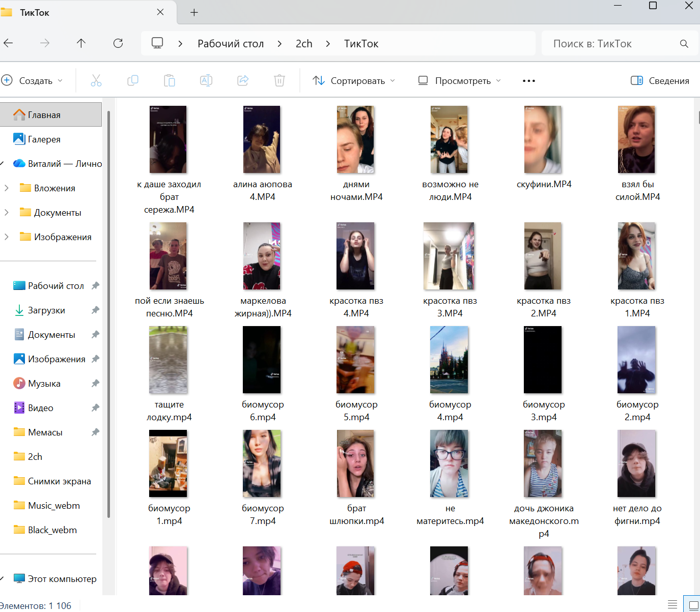Open a new tab with plus button
This screenshot has width=700, height=612.
(x=194, y=13)
